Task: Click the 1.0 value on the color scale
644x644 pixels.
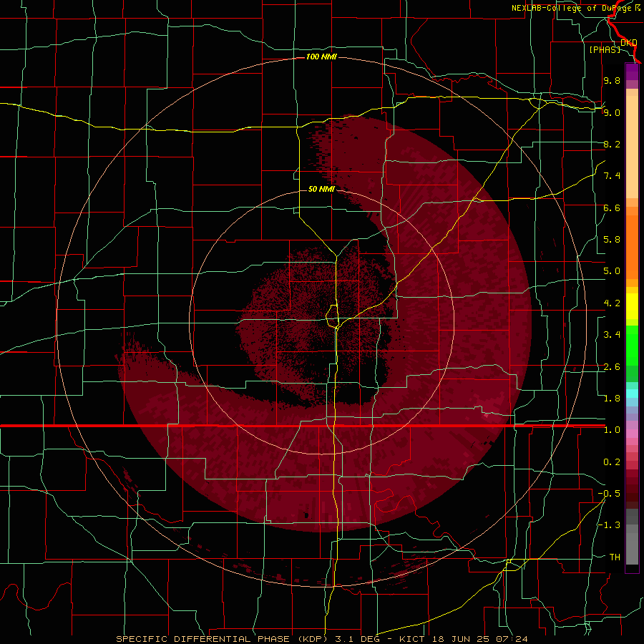Action: (x=612, y=430)
